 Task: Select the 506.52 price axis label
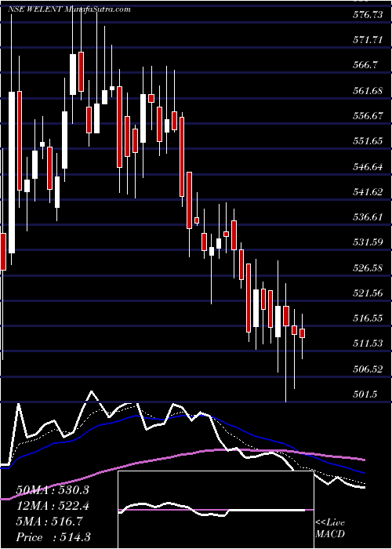pyautogui.click(x=368, y=369)
